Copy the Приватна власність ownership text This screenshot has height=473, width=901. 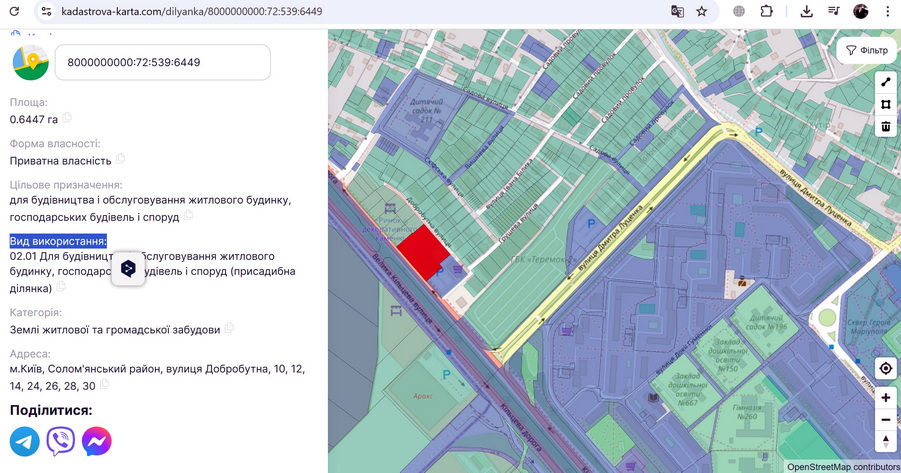120,159
